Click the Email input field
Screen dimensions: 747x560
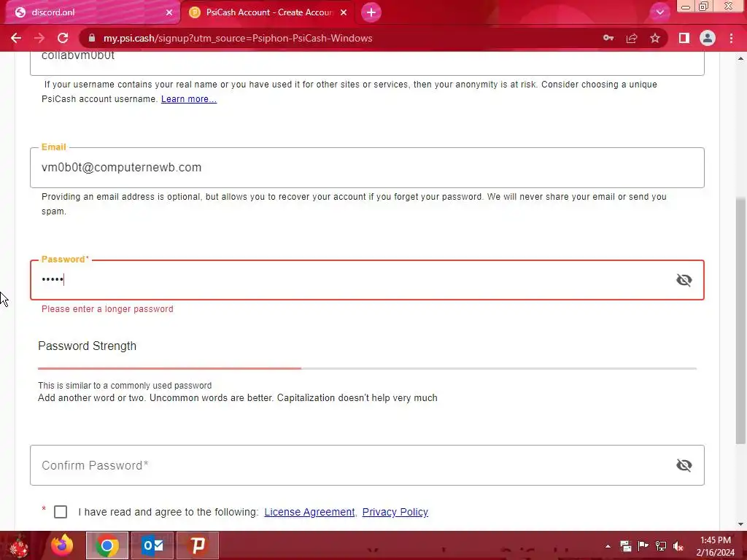click(x=367, y=168)
